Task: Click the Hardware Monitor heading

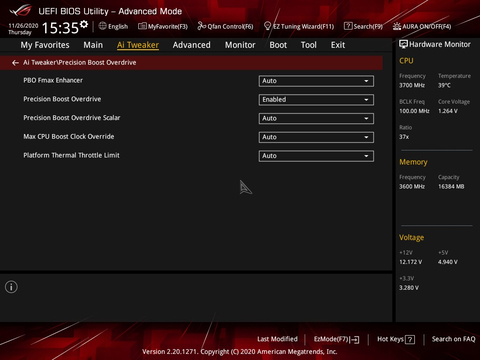Action: (440, 44)
